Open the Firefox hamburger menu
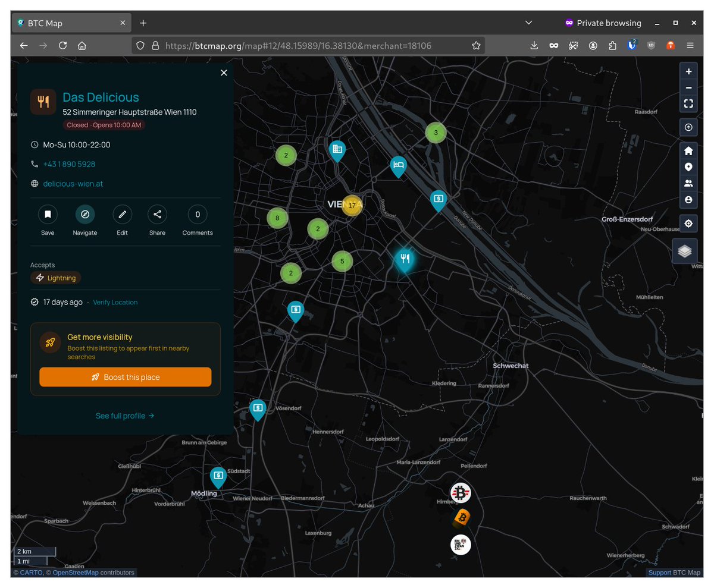Screen dimensions: 714x588 click(690, 45)
